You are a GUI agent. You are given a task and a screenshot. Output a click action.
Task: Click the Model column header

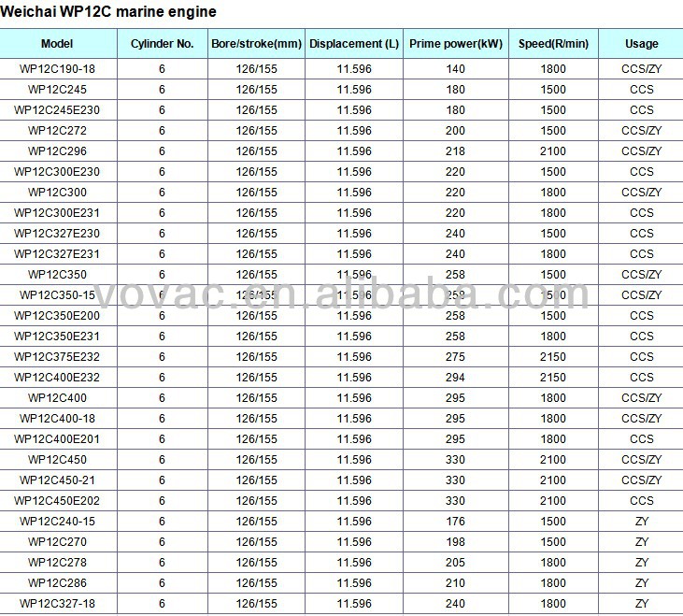(x=57, y=44)
